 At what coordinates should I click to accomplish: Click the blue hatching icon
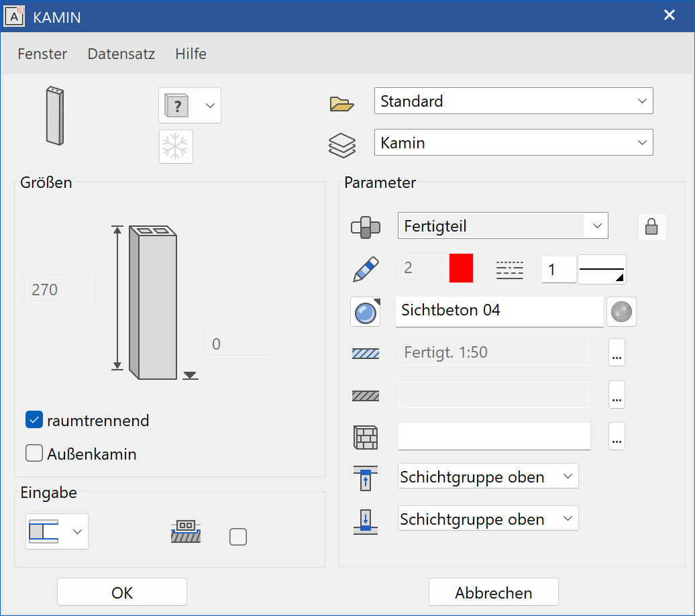point(366,354)
